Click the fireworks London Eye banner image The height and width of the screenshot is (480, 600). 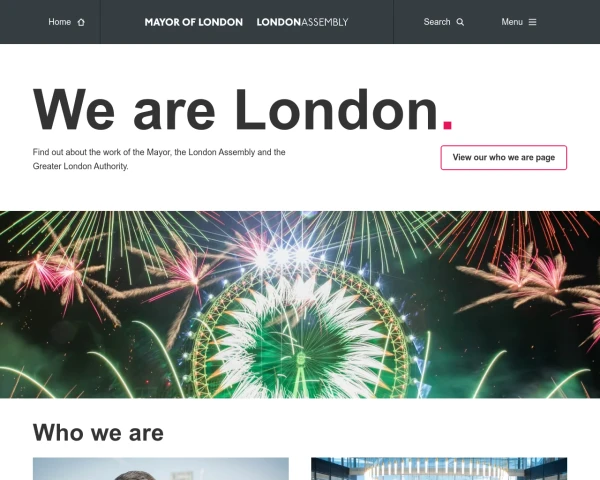coord(300,305)
